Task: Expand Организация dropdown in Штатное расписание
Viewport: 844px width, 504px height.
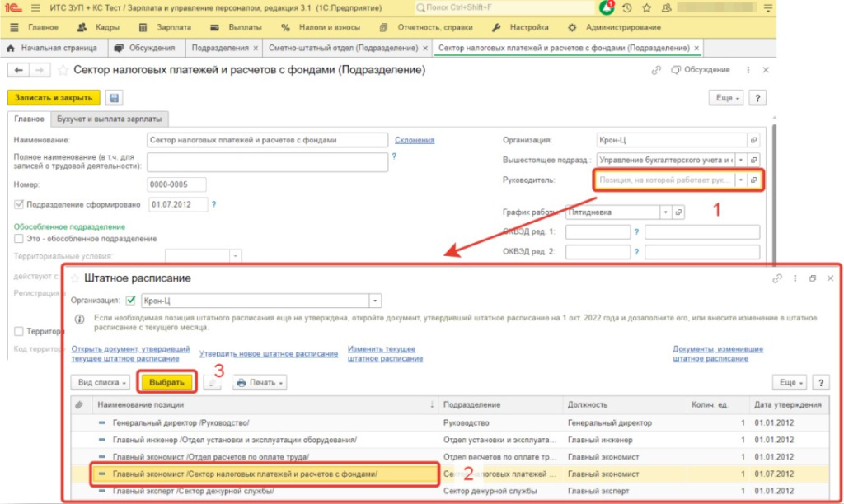Action: coord(375,301)
